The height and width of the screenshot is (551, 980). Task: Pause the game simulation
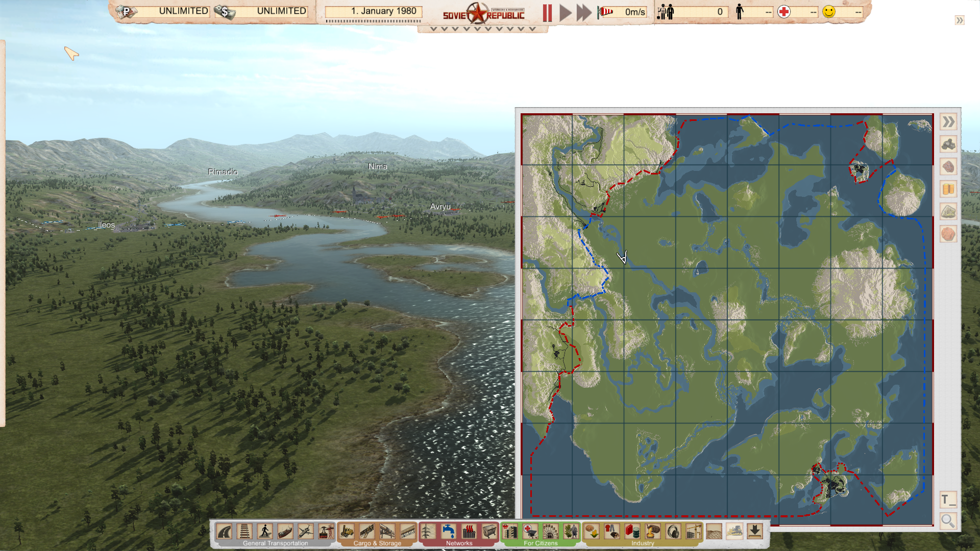point(547,13)
